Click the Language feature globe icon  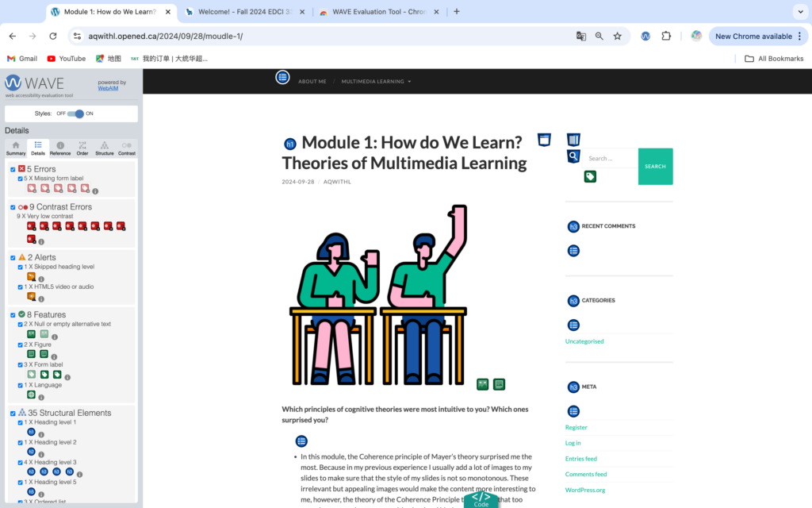click(x=31, y=395)
